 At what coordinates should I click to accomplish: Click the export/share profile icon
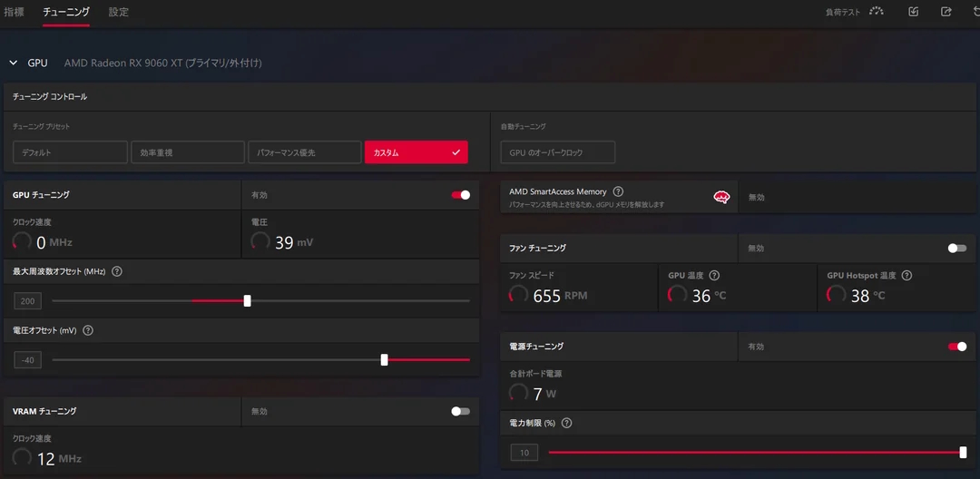(946, 11)
